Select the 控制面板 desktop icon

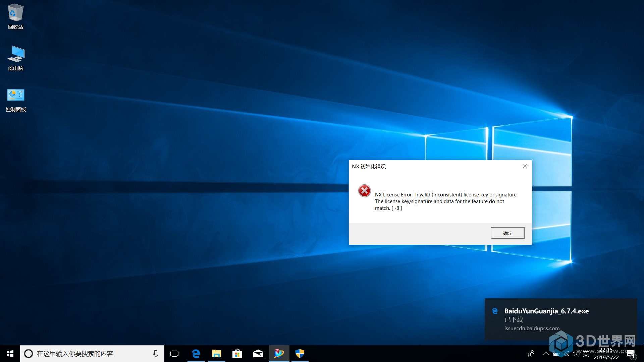tap(15, 100)
